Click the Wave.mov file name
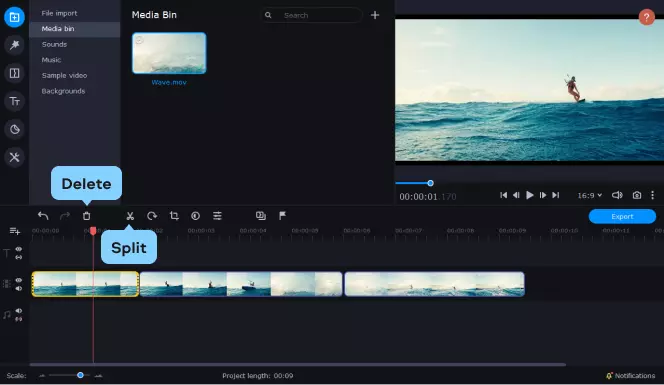This screenshot has width=664, height=385. pyautogui.click(x=169, y=83)
